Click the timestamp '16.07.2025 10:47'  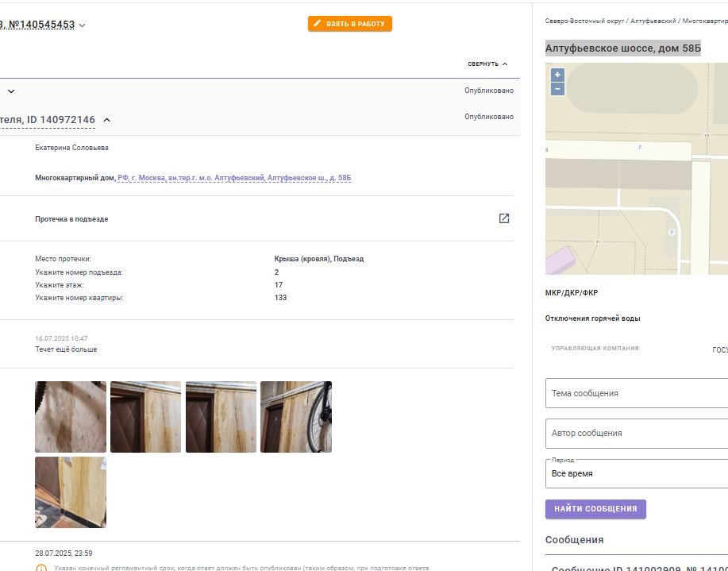[x=61, y=338]
